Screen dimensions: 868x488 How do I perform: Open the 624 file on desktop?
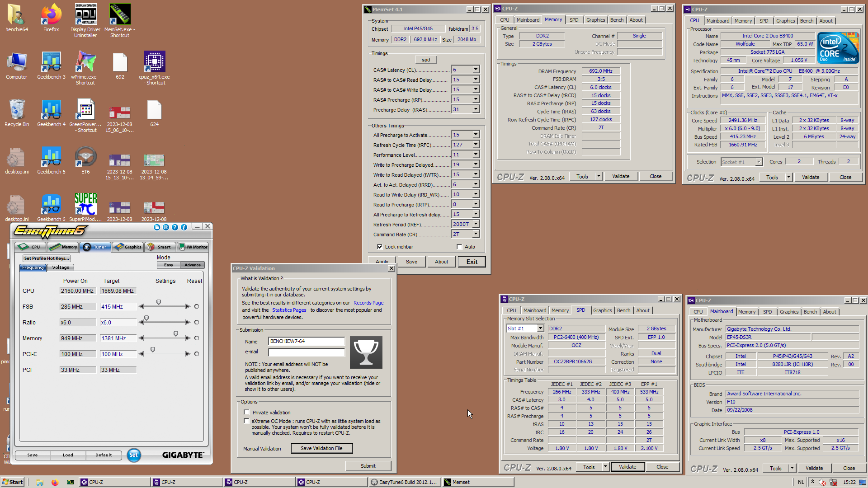click(x=154, y=113)
